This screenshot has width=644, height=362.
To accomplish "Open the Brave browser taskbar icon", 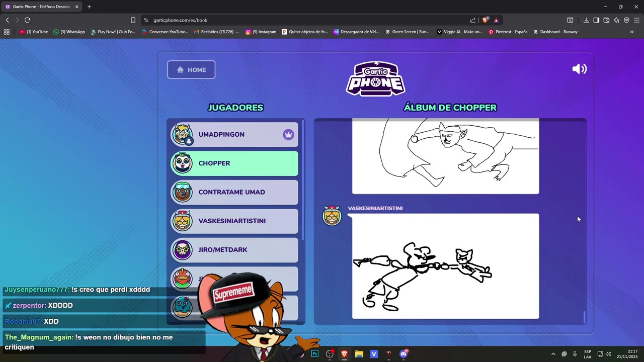I will click(x=344, y=354).
